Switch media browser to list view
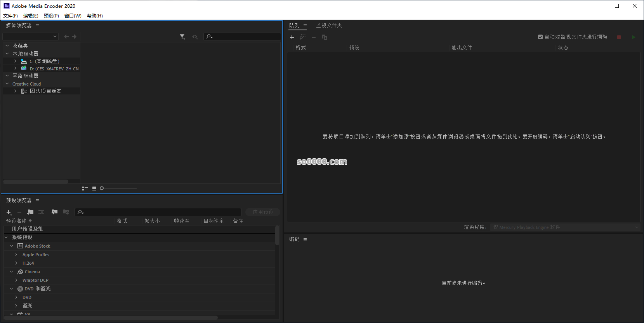This screenshot has height=323, width=644. [x=85, y=189]
